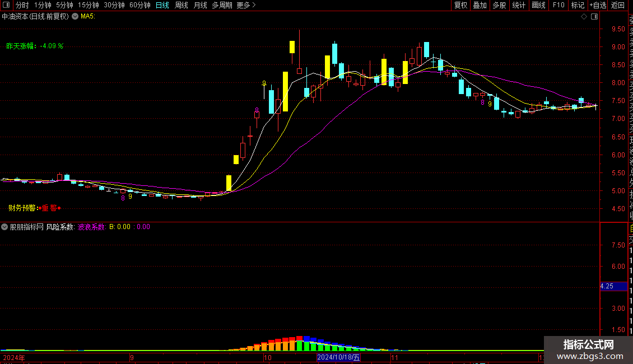Click the 中油资本(日线.前复权) title
Viewport: 633px width, 364px height.
tap(35, 17)
